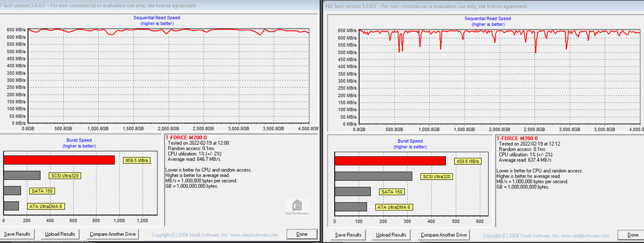Click gray SCSI Ultra320 bar in left window
The image size is (644, 243).
coord(22,175)
